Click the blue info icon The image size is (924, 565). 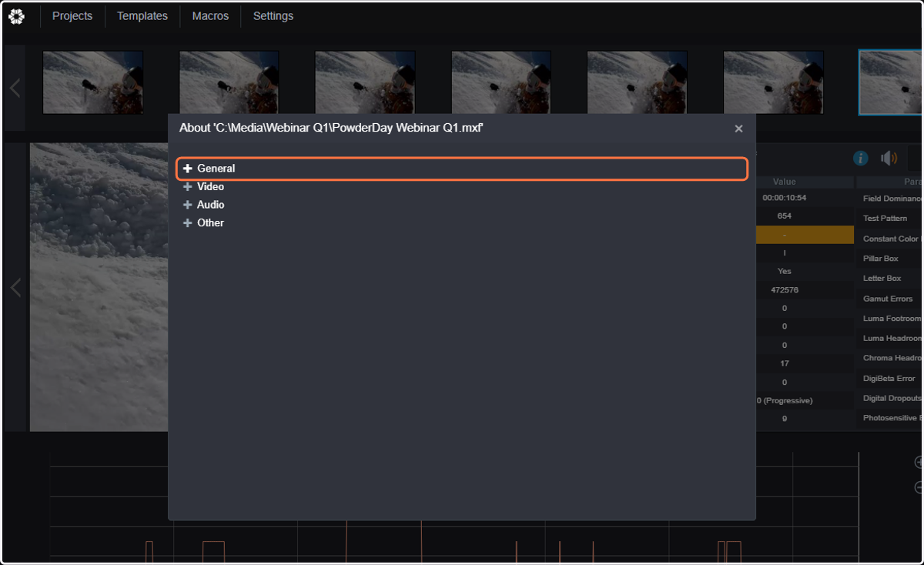click(x=861, y=158)
